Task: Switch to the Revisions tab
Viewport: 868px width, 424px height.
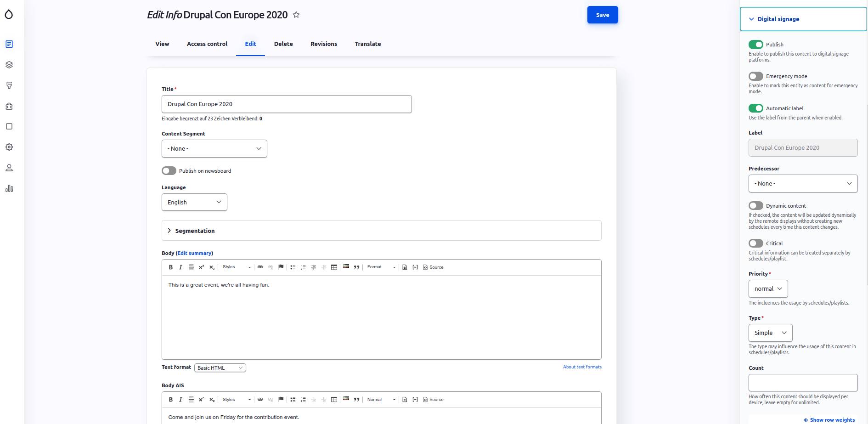Action: [x=323, y=44]
